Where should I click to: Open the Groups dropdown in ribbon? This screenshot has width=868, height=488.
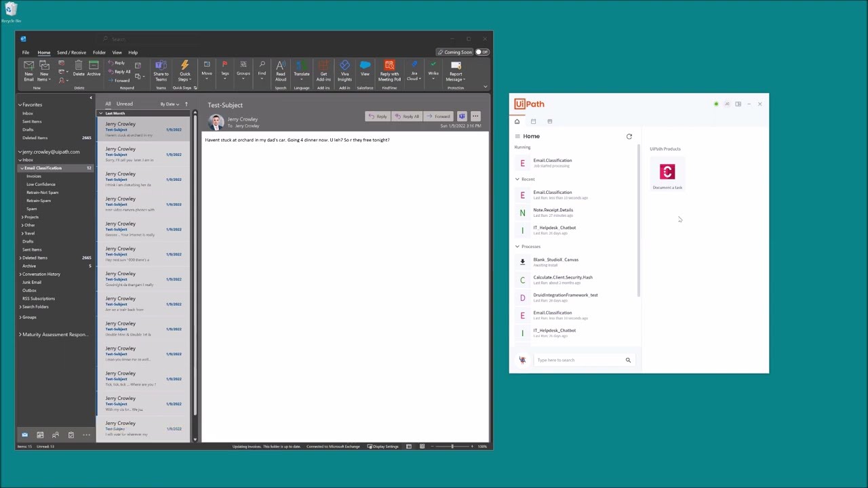coord(243,69)
